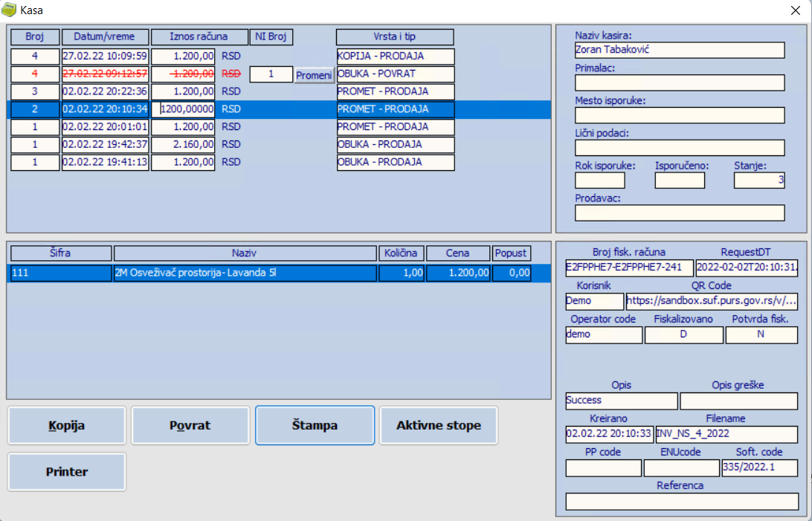Focus the Lični podaci field
This screenshot has width=812, height=521.
[x=680, y=147]
